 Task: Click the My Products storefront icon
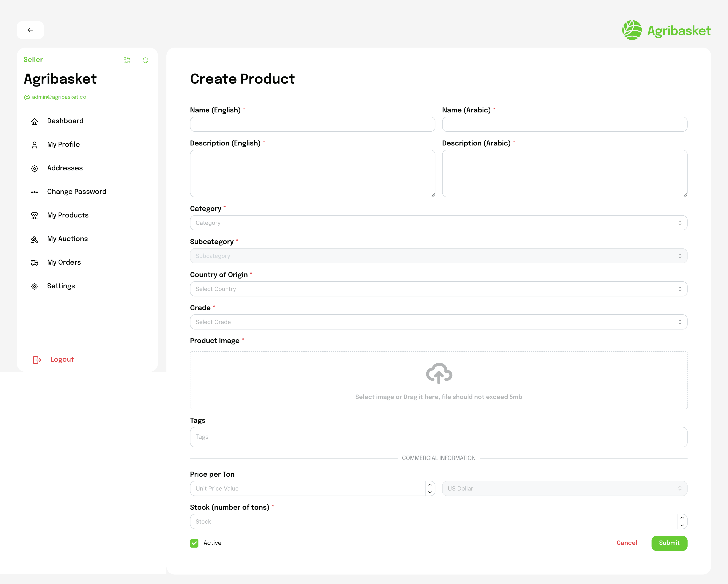pyautogui.click(x=35, y=216)
